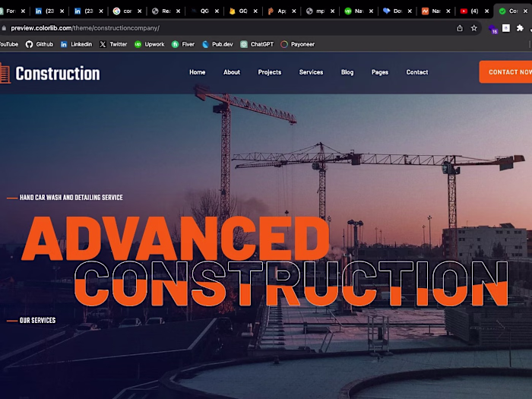This screenshot has height=399, width=532.
Task: Close the App tab
Action: [294, 11]
